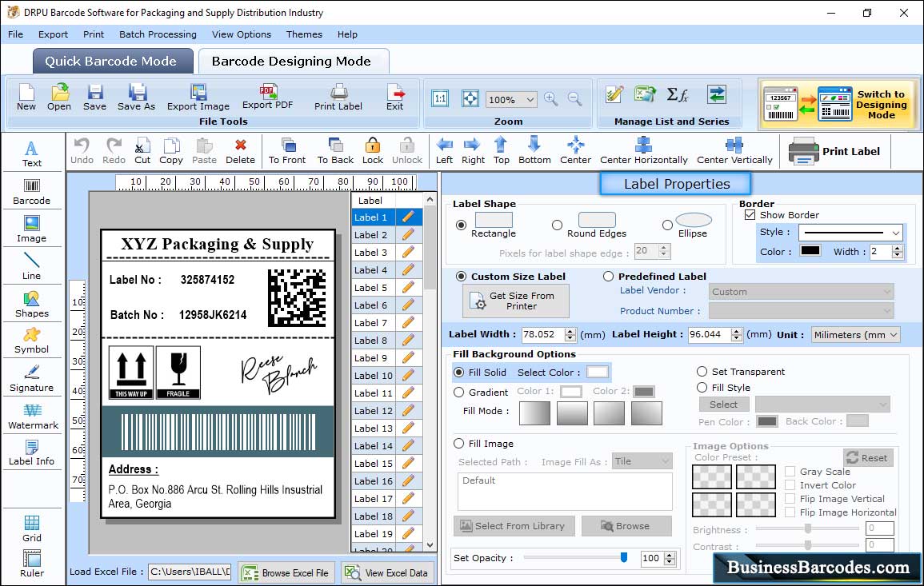Export label as Image

[198, 98]
